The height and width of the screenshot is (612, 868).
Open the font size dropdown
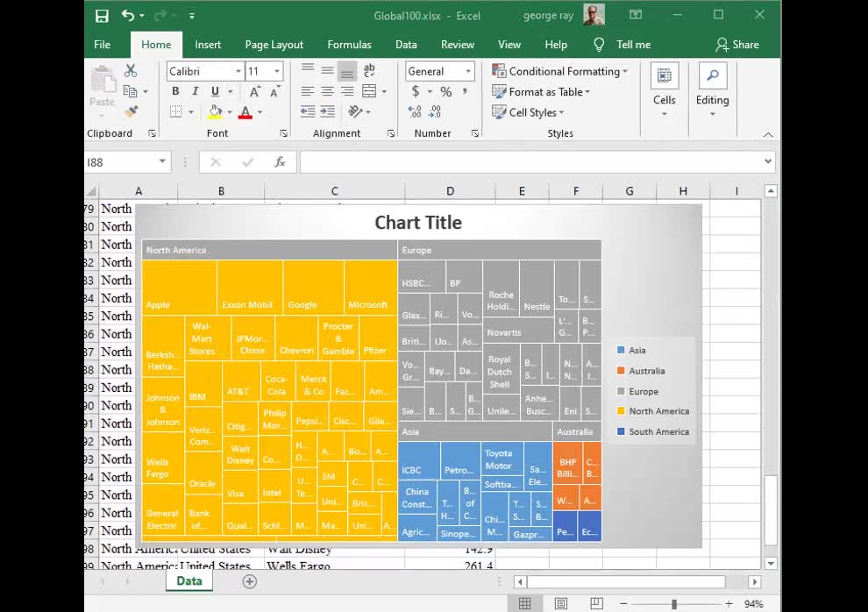pos(277,71)
